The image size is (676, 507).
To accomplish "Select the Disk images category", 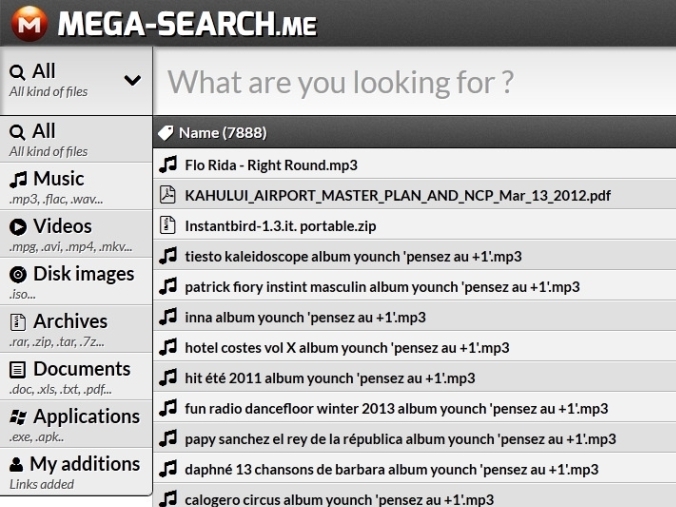I will [x=76, y=282].
